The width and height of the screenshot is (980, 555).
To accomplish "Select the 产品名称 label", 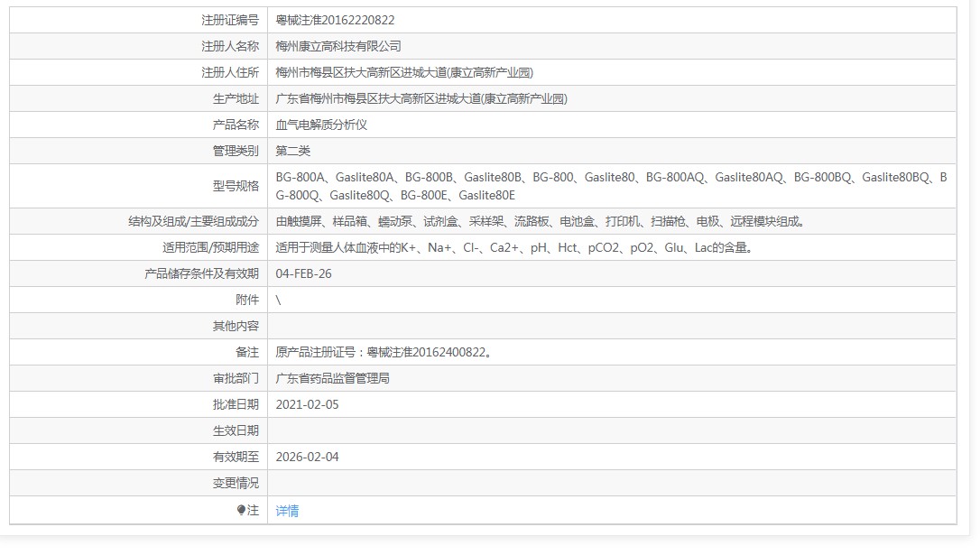I will pyautogui.click(x=236, y=125).
